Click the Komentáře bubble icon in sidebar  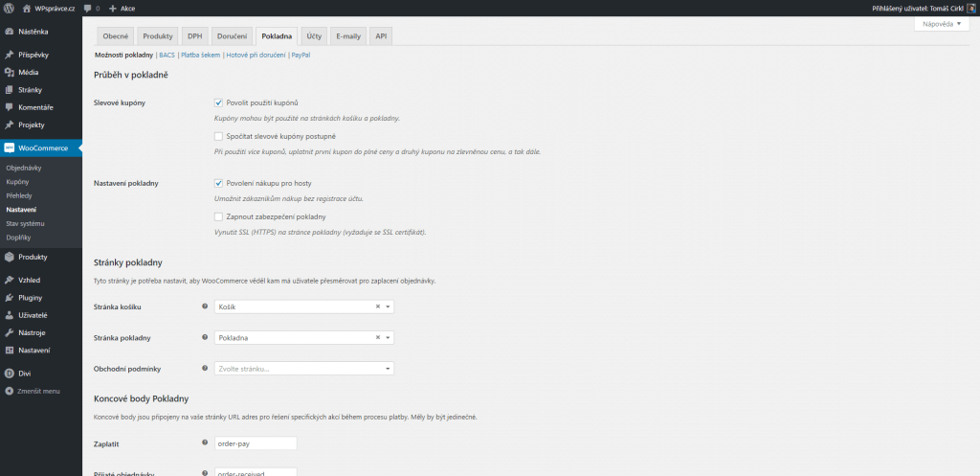click(x=9, y=107)
